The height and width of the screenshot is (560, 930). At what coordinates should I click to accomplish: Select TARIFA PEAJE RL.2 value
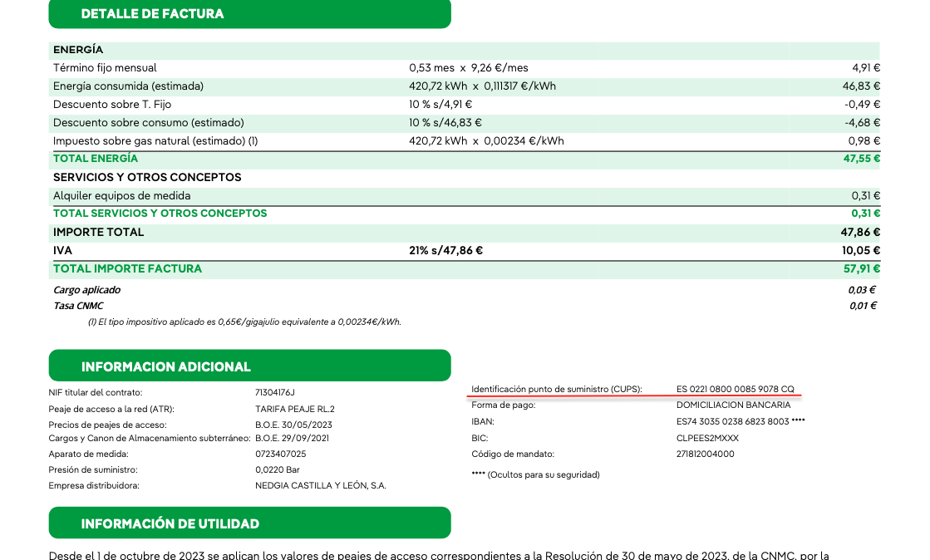tap(295, 410)
